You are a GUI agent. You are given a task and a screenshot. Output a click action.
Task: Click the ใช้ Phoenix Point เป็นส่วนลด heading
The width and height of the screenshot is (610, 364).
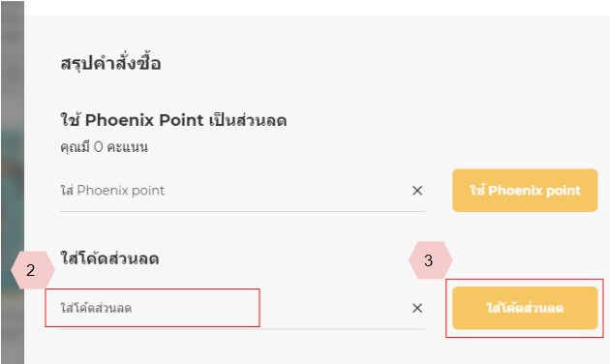tap(173, 120)
